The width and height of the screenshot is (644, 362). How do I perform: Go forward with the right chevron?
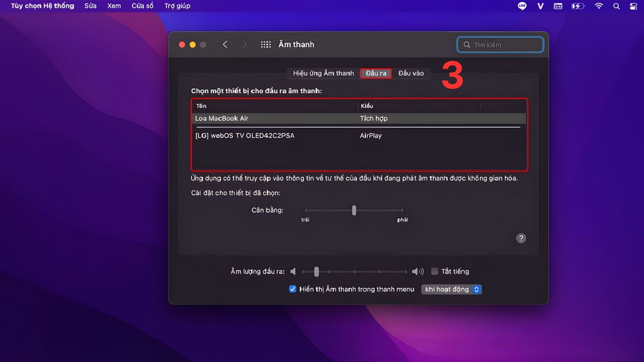pos(245,45)
